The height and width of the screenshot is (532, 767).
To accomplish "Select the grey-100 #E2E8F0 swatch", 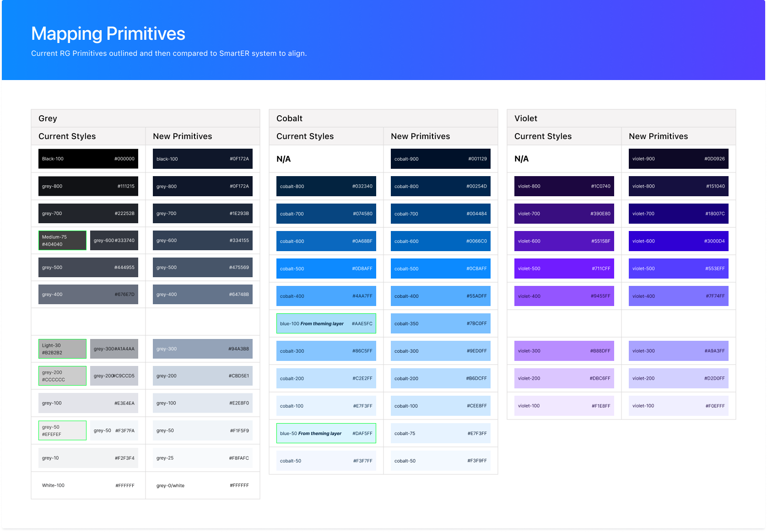I will (203, 403).
